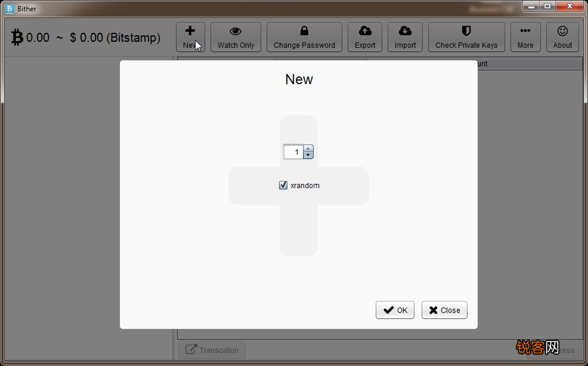Open the More menu
Image resolution: width=588 pixels, height=366 pixels.
click(x=525, y=37)
